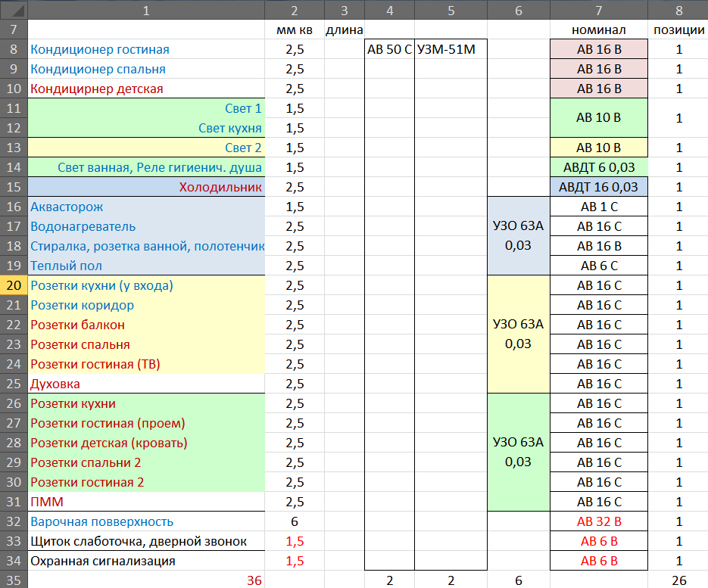This screenshot has height=588, width=708.
Task: Select the 'Водонагреватель' cell
Action: tap(146, 226)
